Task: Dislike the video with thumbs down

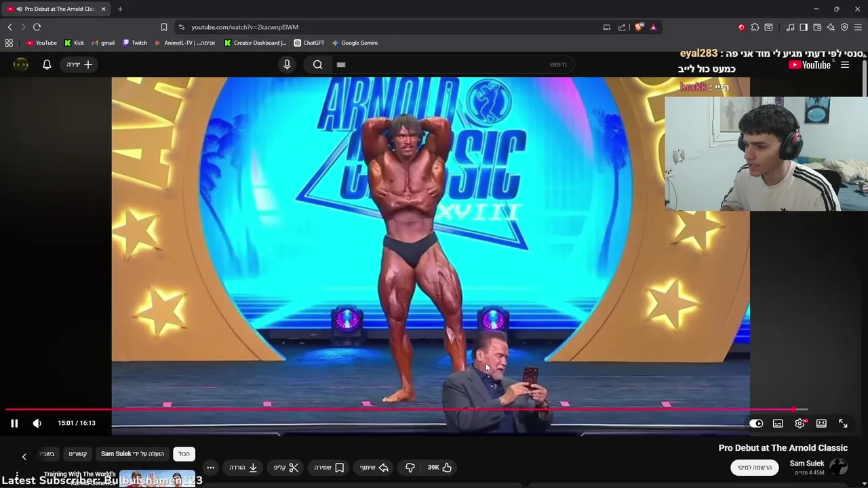Action: coord(410,467)
